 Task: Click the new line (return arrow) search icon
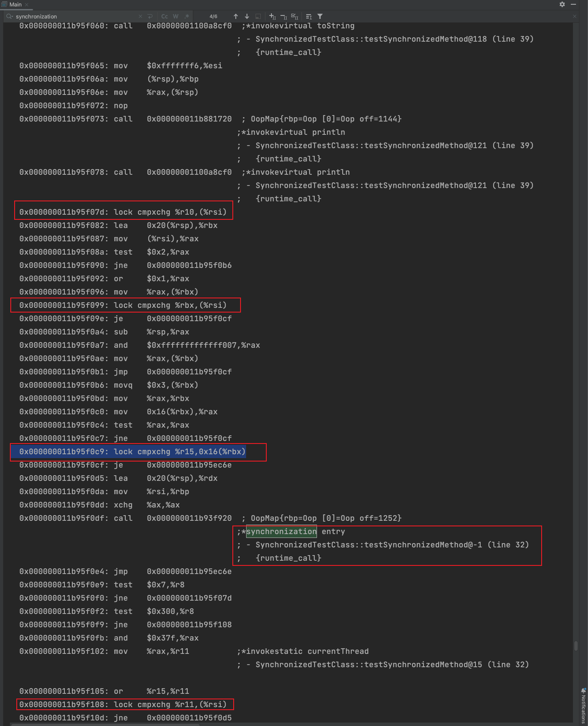point(150,16)
